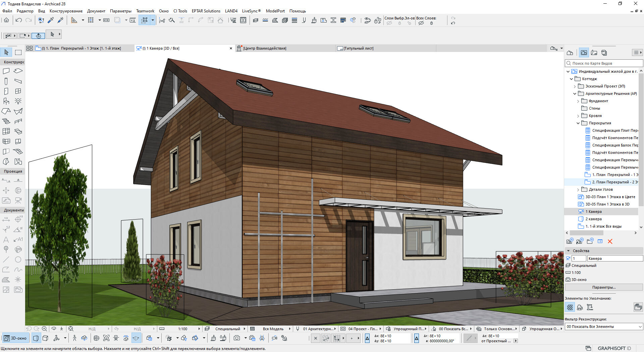
Task: Click the Параметры... button
Action: click(x=604, y=287)
